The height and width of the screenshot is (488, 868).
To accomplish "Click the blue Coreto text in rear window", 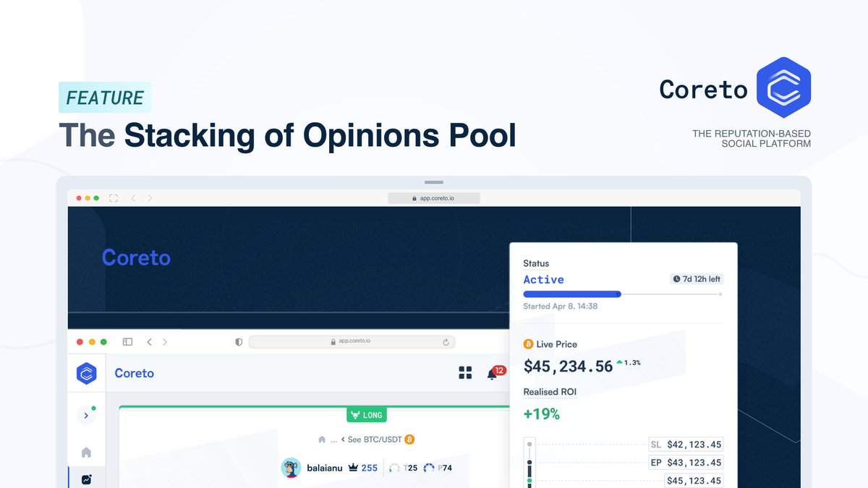I will click(x=136, y=257).
